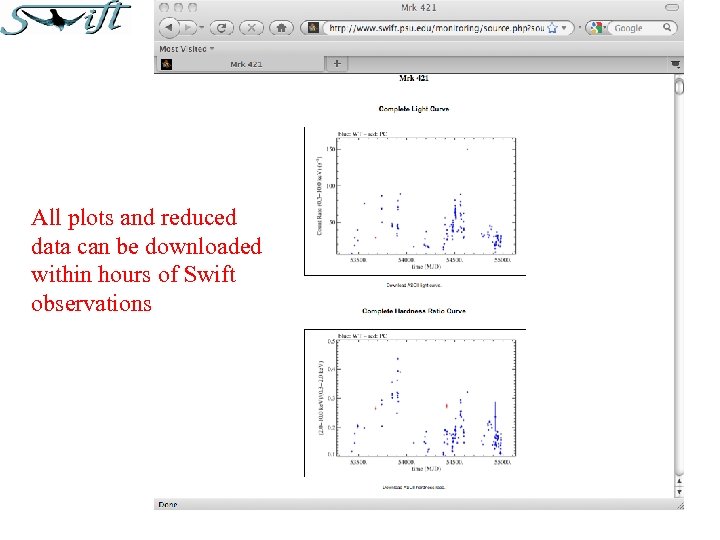Image resolution: width=720 pixels, height=540 pixels.
Task: Click the window resize grip corner
Action: point(680,505)
